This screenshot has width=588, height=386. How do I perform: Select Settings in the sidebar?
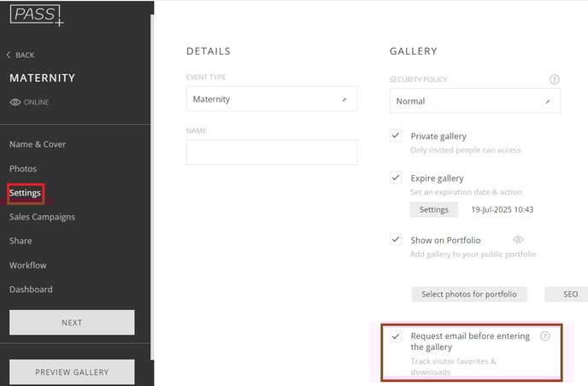point(25,193)
